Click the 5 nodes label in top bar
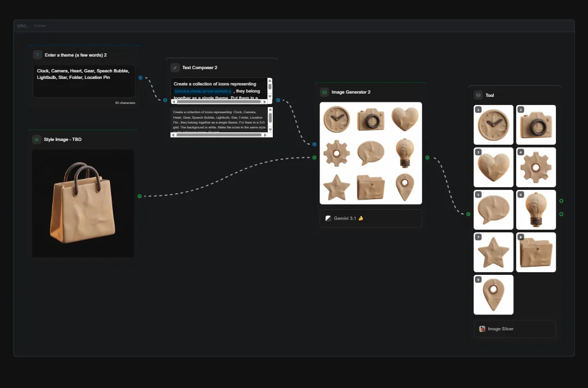This screenshot has width=588, height=388. point(40,26)
